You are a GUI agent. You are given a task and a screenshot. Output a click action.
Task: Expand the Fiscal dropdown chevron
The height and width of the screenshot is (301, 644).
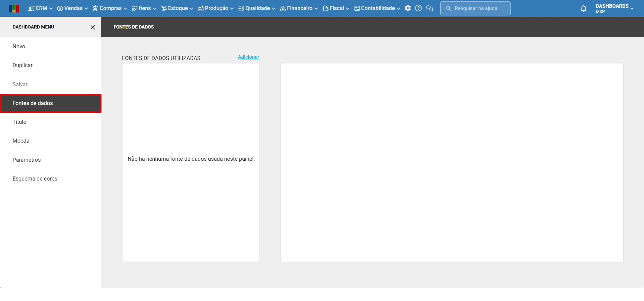348,9
